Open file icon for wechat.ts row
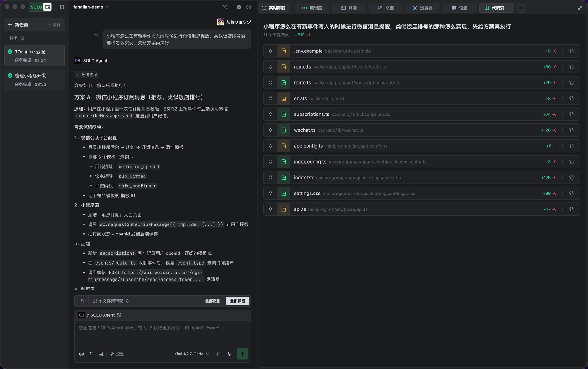 [571, 130]
